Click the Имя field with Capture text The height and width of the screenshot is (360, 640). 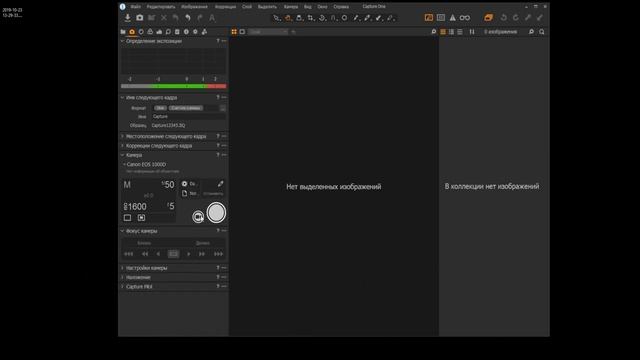pos(188,117)
